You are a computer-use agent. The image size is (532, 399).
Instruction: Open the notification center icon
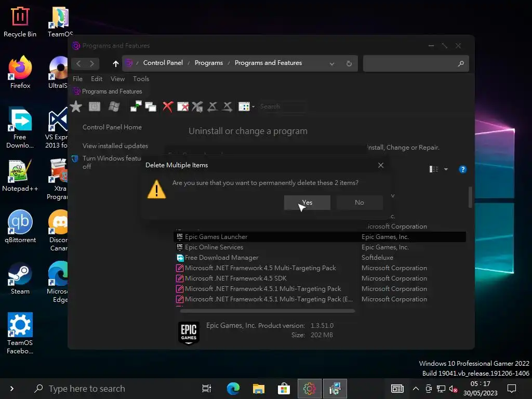tap(512, 389)
